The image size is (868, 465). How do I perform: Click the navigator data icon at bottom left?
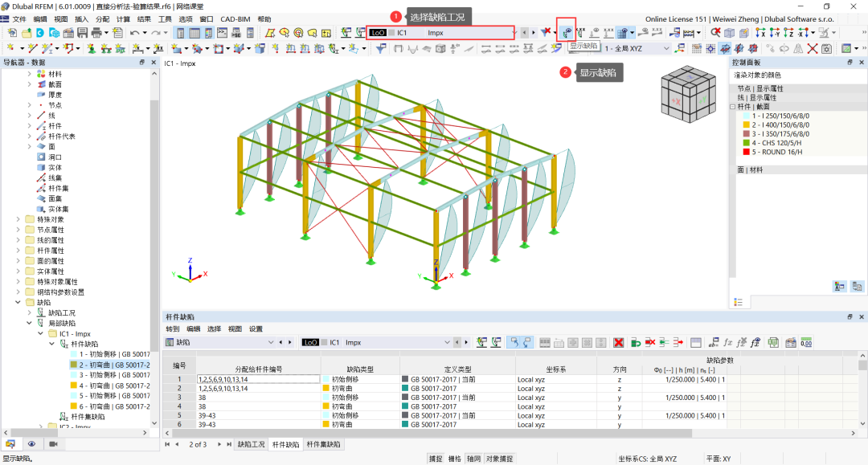(x=10, y=444)
